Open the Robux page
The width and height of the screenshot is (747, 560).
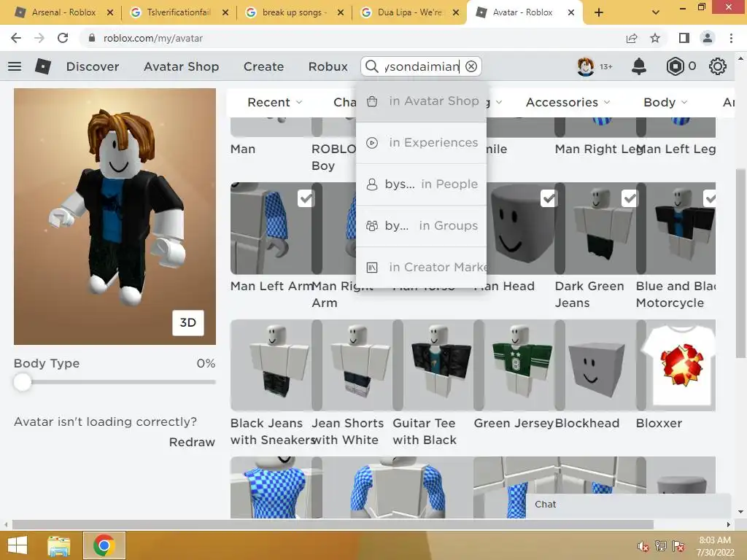coord(328,66)
